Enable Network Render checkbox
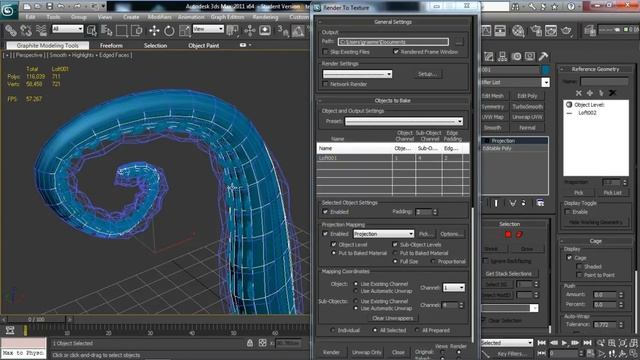Viewport: 640px width, 360px height. coord(325,84)
